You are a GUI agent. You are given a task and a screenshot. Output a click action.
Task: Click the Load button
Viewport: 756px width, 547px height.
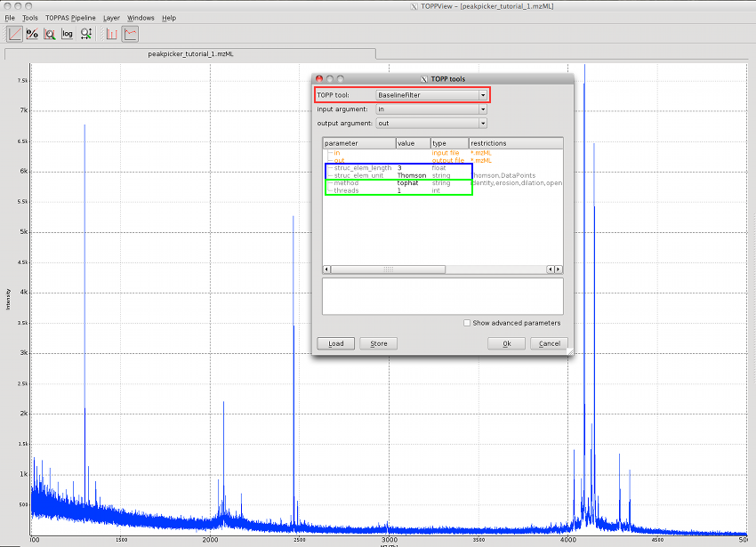pos(335,343)
